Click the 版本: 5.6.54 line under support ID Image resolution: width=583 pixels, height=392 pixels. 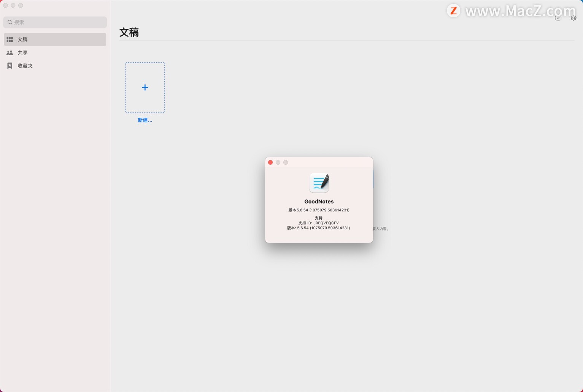point(319,228)
